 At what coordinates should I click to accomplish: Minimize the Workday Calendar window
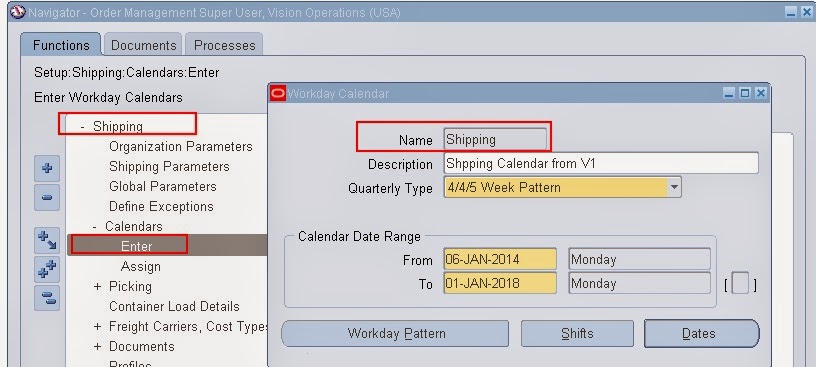tap(729, 94)
